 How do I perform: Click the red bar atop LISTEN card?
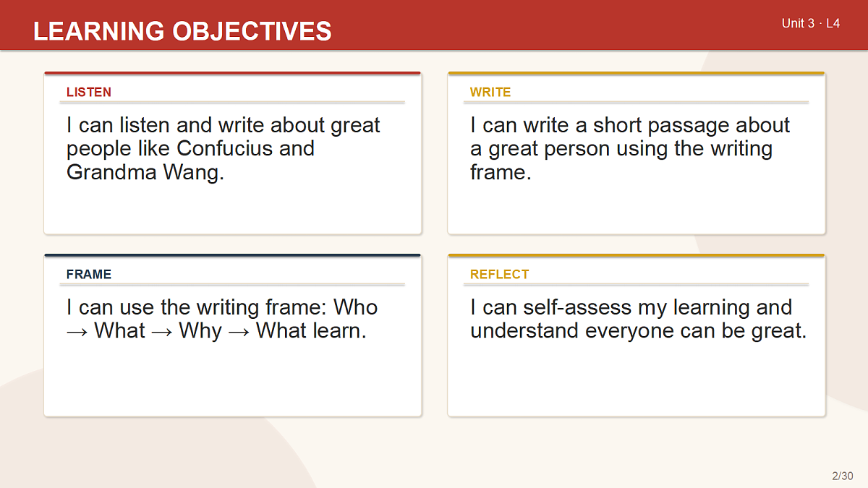pyautogui.click(x=232, y=73)
